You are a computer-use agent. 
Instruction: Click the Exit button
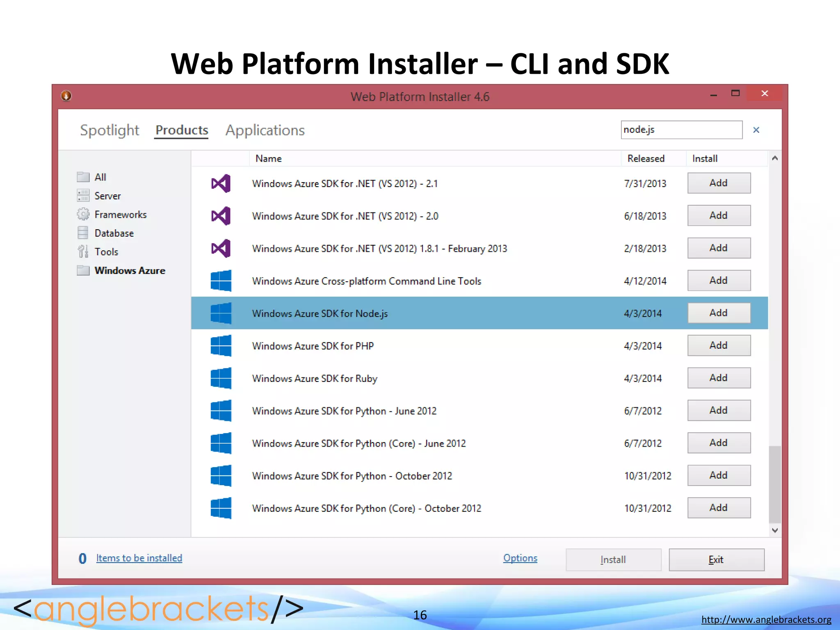click(x=717, y=559)
